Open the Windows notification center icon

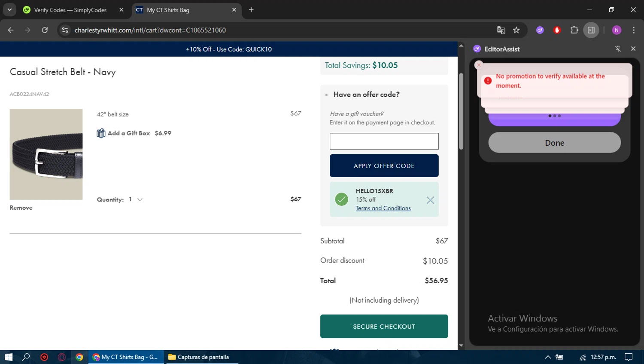coord(629,357)
